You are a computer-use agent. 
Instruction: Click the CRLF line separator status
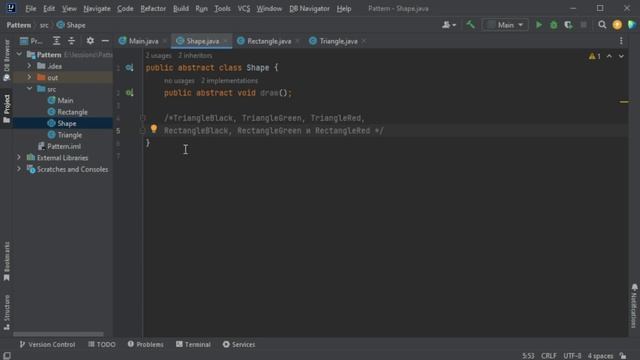tap(549, 356)
